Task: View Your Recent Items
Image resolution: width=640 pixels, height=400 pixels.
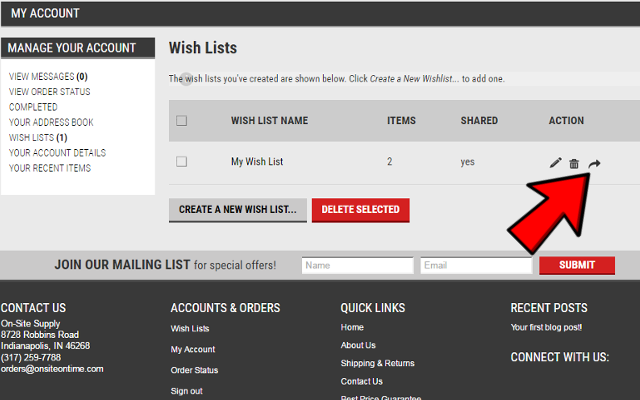Action: pyautogui.click(x=50, y=168)
